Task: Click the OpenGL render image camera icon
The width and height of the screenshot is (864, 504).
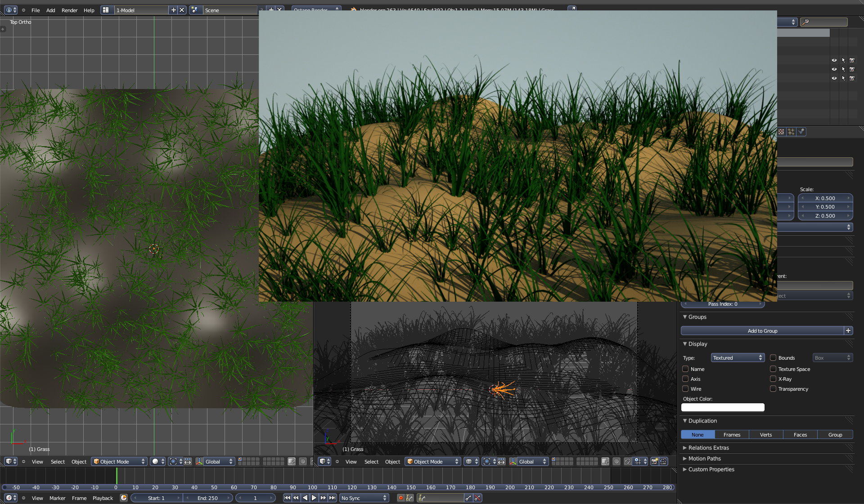Action: 654,461
